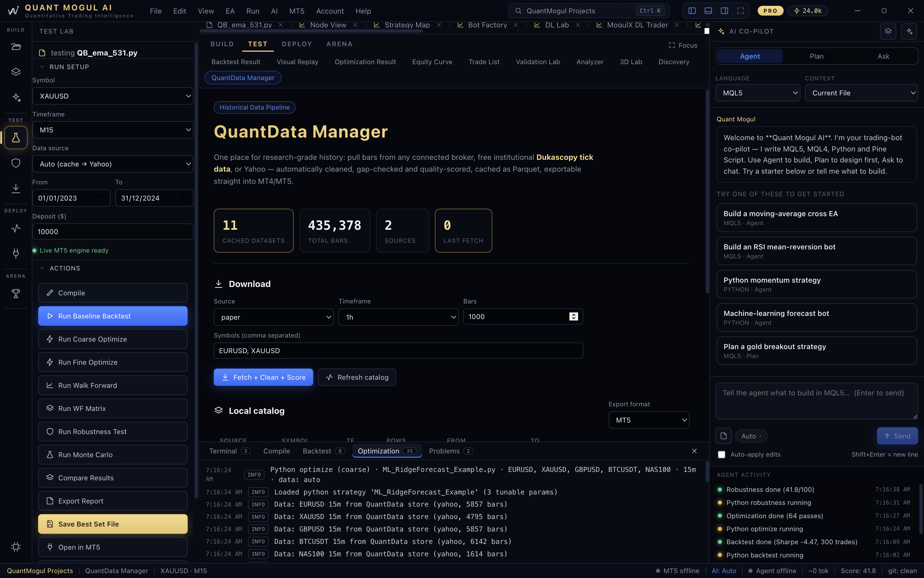The height and width of the screenshot is (578, 924).
Task: Open the Context Current File dropdown
Action: coord(861,93)
